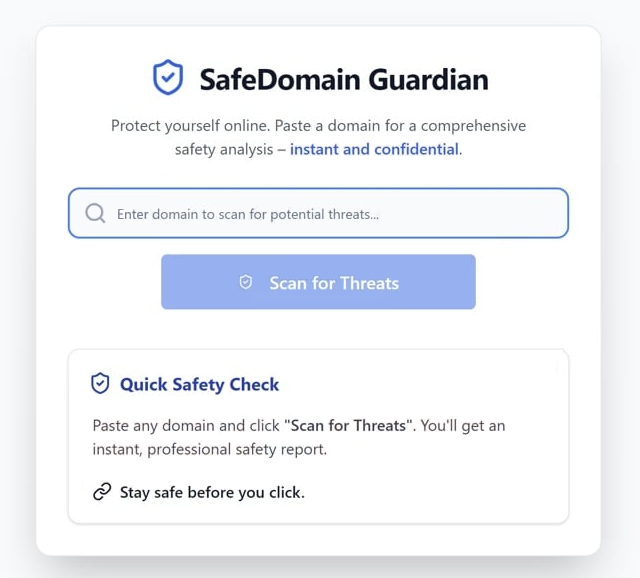Click the magnifier icon in the domain field
Viewport: 640px width, 578px height.
coord(95,213)
